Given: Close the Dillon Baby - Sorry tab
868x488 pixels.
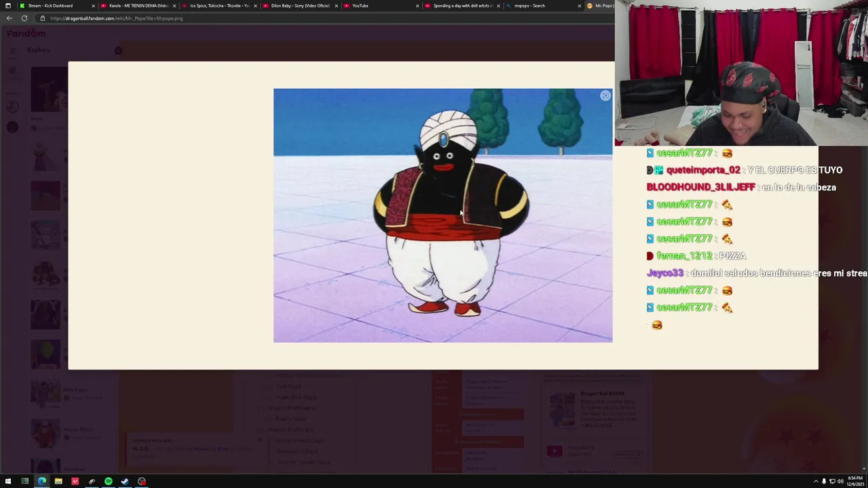Looking at the screenshot, I should 336,6.
